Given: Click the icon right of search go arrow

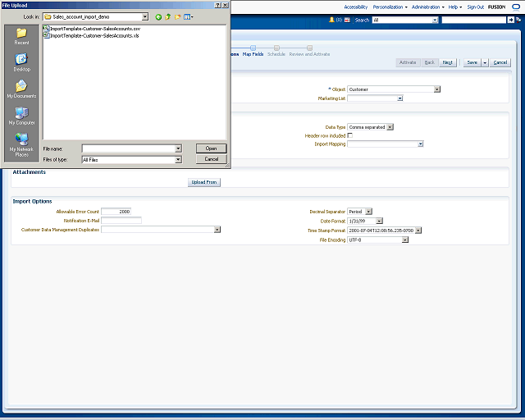Looking at the screenshot, I should point(518,20).
